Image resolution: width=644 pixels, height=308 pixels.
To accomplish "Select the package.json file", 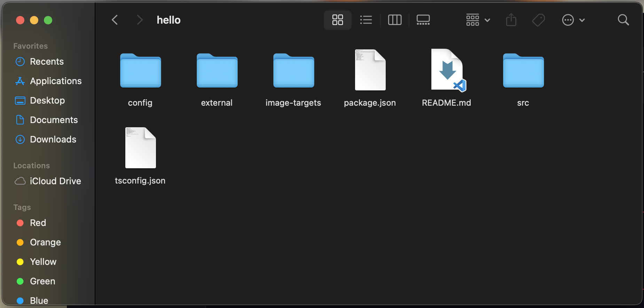I will [370, 71].
